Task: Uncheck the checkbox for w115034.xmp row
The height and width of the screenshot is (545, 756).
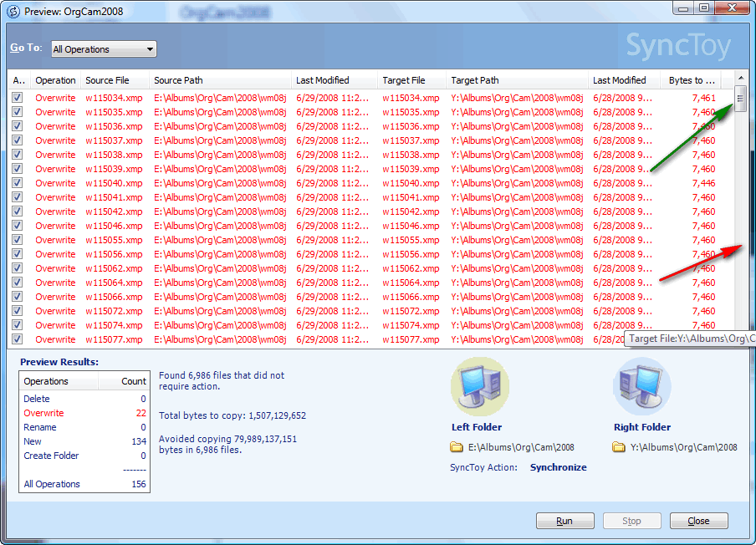Action: [18, 98]
